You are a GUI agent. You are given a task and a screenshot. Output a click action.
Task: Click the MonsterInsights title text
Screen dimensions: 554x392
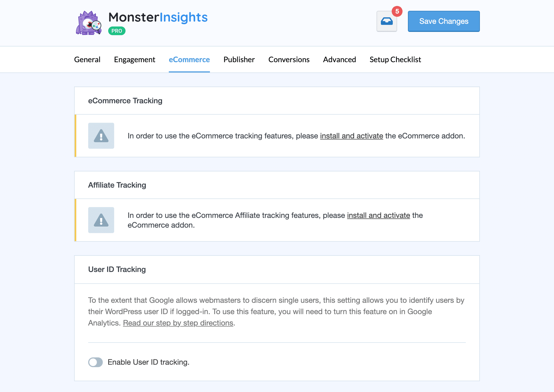click(158, 17)
